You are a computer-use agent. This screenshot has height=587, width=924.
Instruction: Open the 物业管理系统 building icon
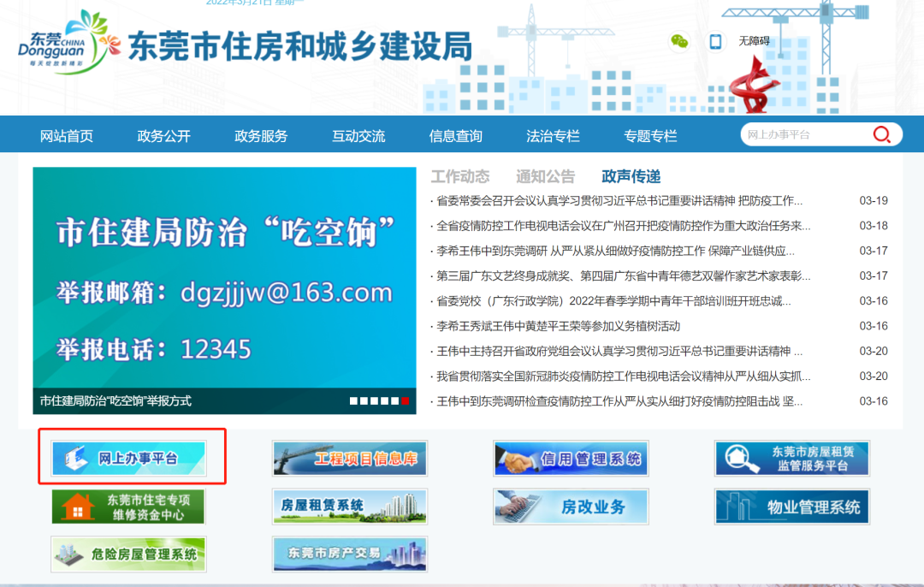(x=791, y=506)
